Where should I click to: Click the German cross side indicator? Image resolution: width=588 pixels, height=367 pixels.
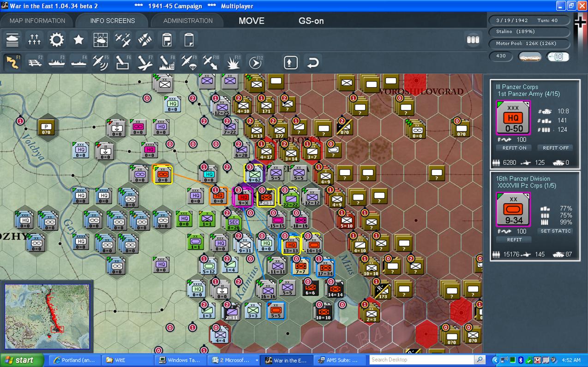pos(580,22)
